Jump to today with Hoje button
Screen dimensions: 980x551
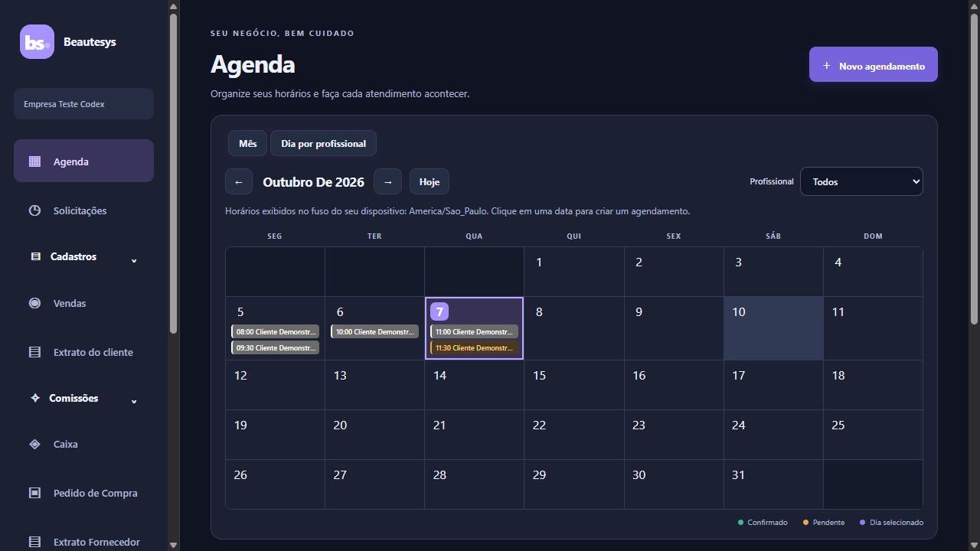coord(430,182)
